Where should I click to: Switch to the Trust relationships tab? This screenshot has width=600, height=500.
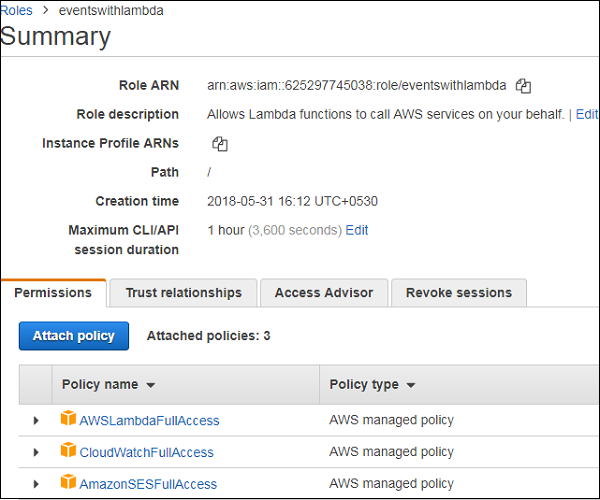183,293
